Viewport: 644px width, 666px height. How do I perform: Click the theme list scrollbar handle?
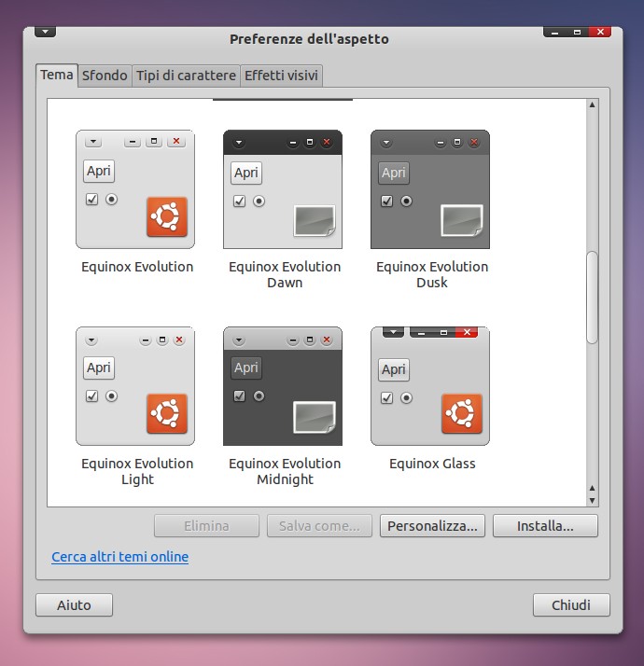point(592,298)
